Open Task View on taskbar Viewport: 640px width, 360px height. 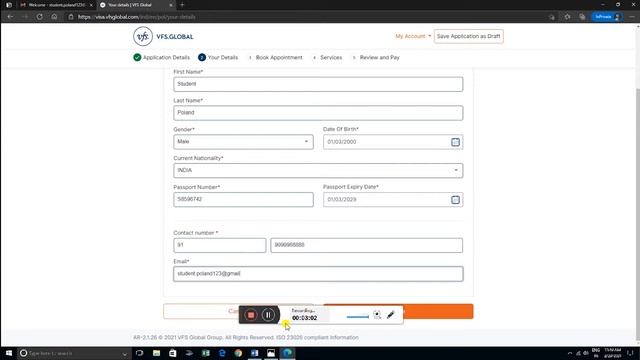point(140,353)
